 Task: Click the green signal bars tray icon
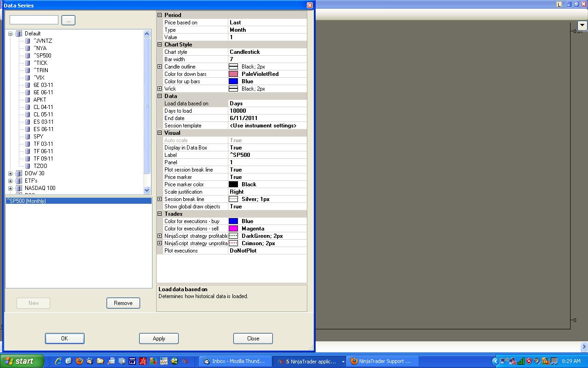click(520, 361)
